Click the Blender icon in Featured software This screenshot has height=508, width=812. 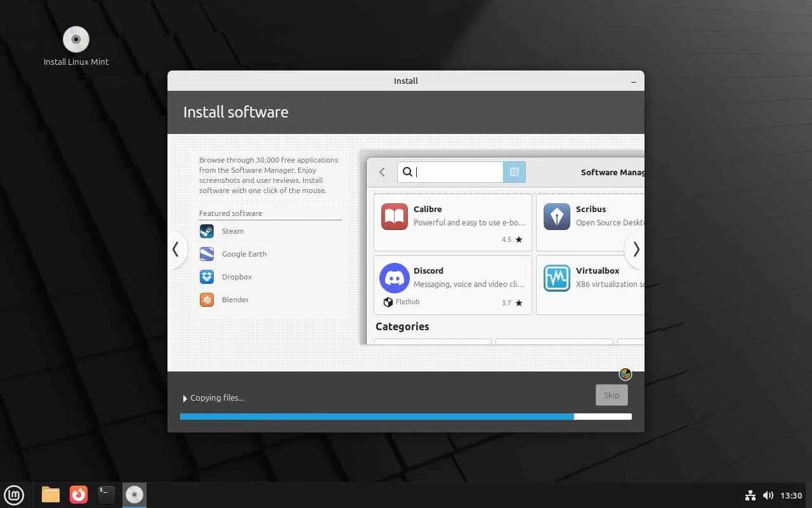point(207,300)
